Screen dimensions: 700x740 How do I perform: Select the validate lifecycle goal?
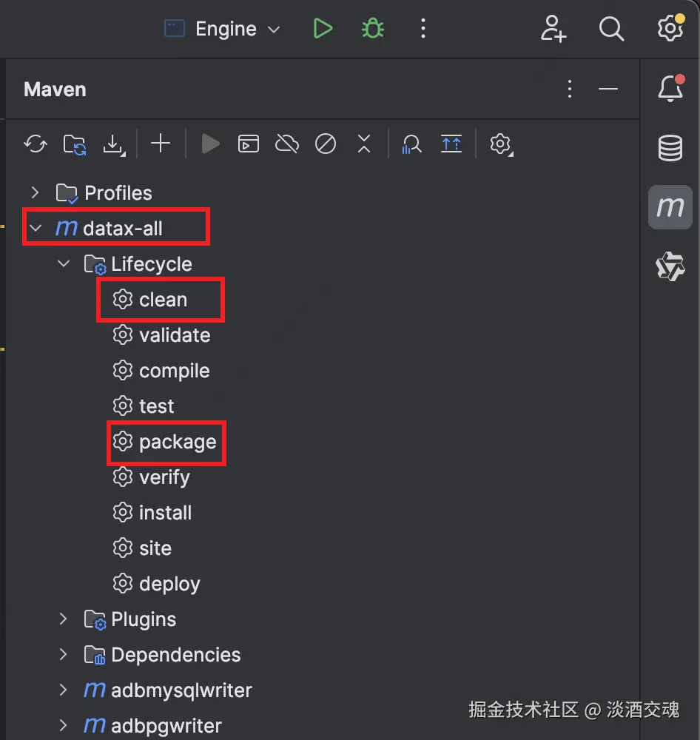click(161, 335)
